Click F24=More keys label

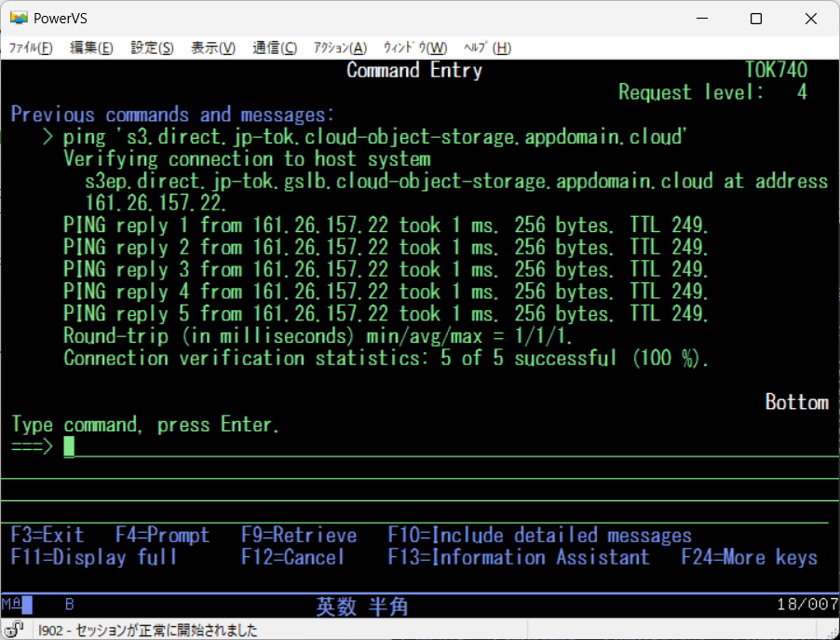(x=750, y=557)
